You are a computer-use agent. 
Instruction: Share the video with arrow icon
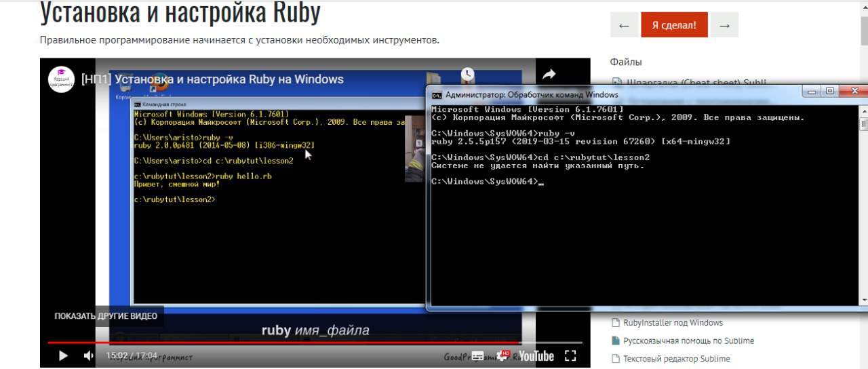pyautogui.click(x=549, y=75)
